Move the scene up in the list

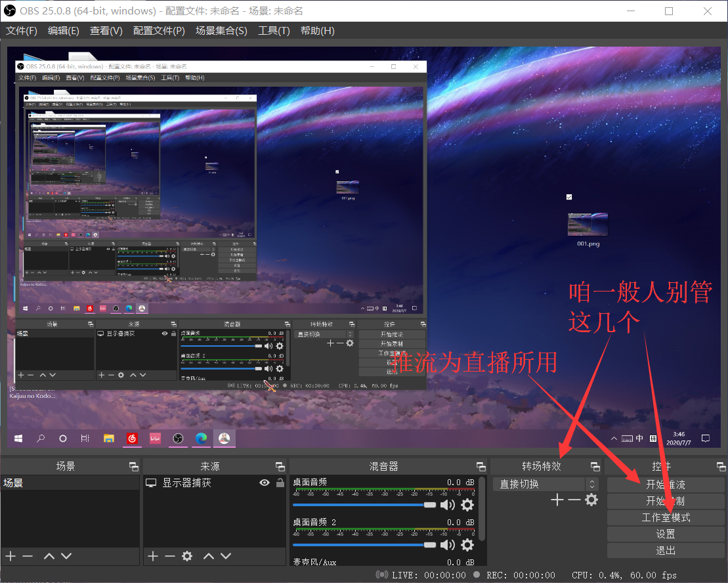point(49,555)
